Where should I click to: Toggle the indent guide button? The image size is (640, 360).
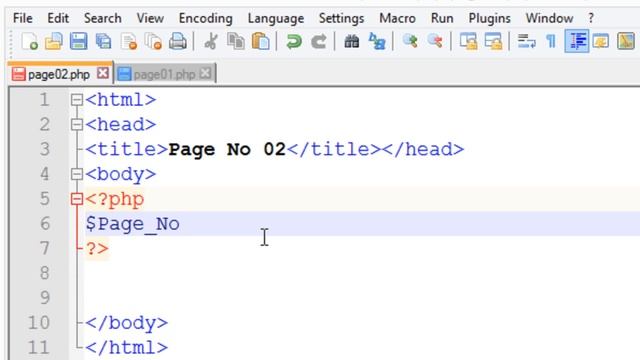pyautogui.click(x=577, y=41)
